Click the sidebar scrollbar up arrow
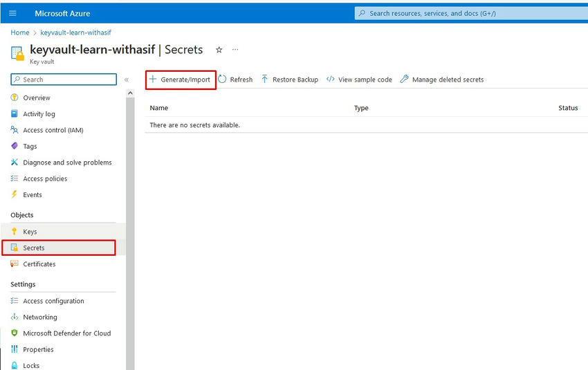 tap(130, 93)
